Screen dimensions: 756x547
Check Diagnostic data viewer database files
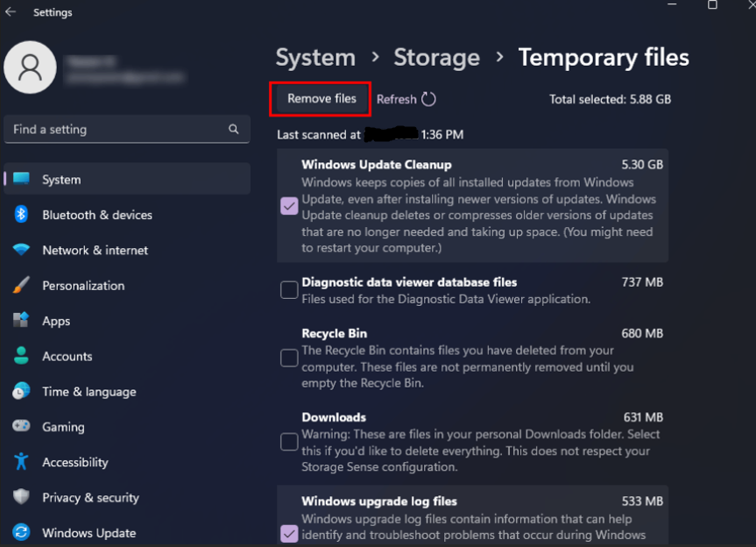point(289,290)
